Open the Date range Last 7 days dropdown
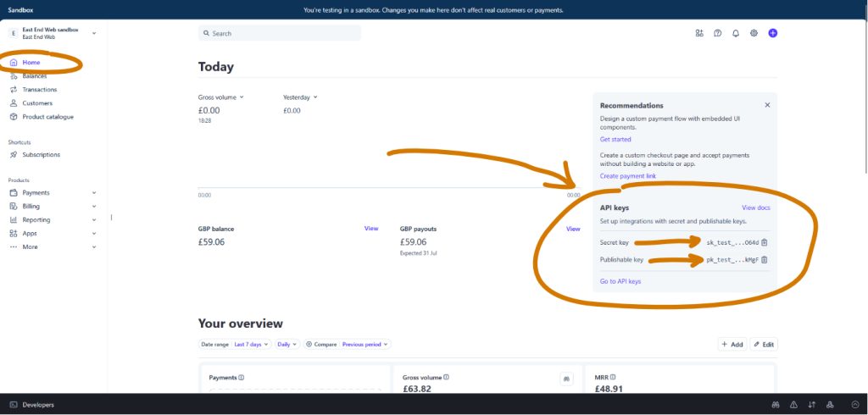 tap(235, 344)
